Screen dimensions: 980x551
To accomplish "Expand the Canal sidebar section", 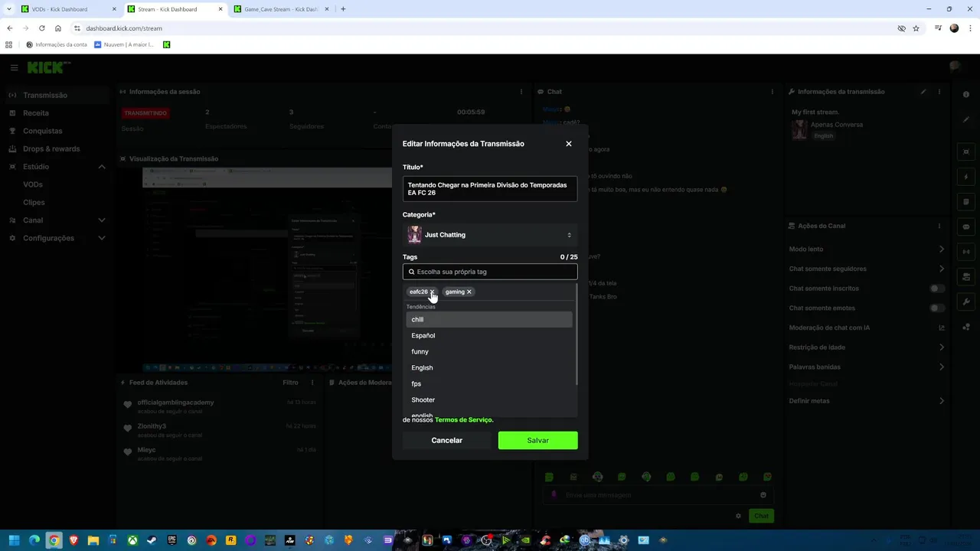I will pos(101,220).
